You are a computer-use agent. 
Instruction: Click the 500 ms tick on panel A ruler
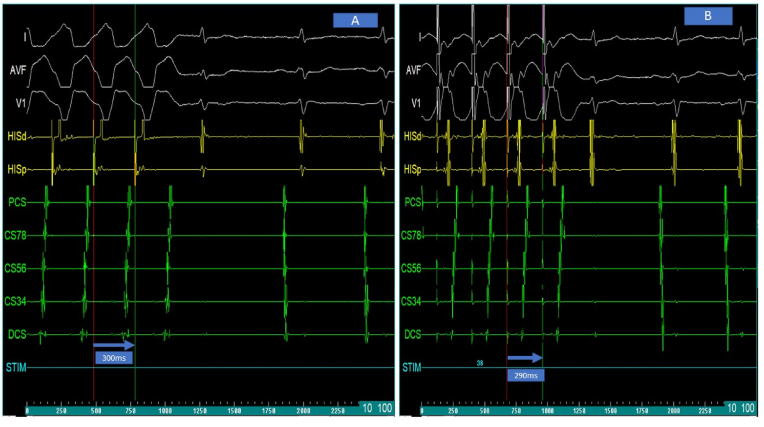tap(96, 411)
